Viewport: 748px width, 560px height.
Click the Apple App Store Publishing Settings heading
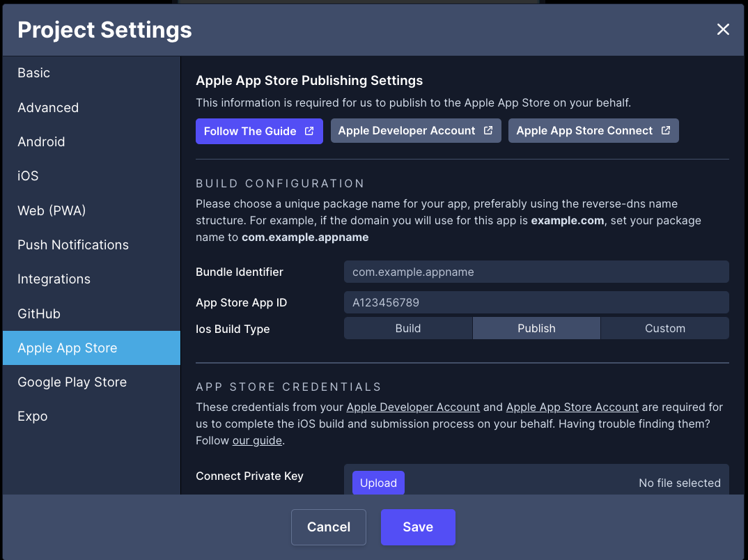pos(309,81)
